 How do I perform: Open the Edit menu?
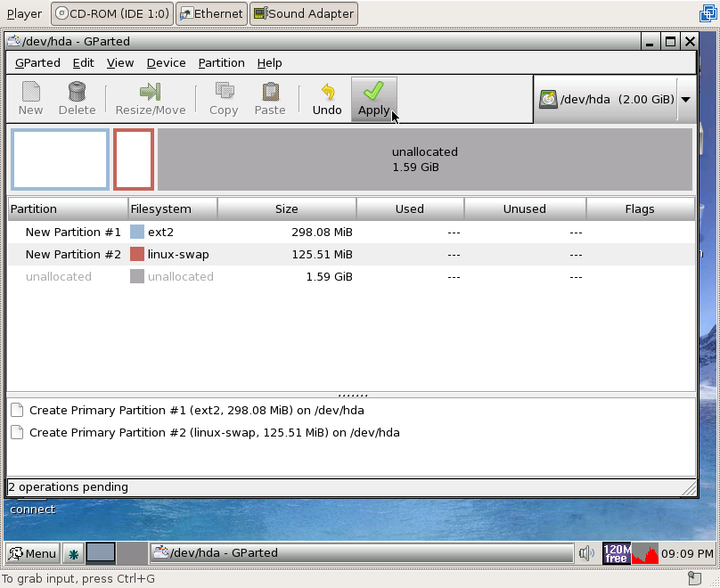pyautogui.click(x=83, y=63)
